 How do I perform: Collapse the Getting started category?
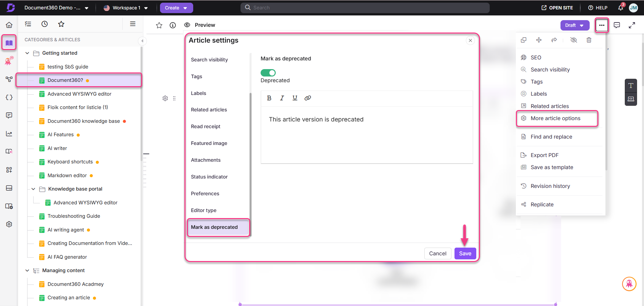(27, 53)
